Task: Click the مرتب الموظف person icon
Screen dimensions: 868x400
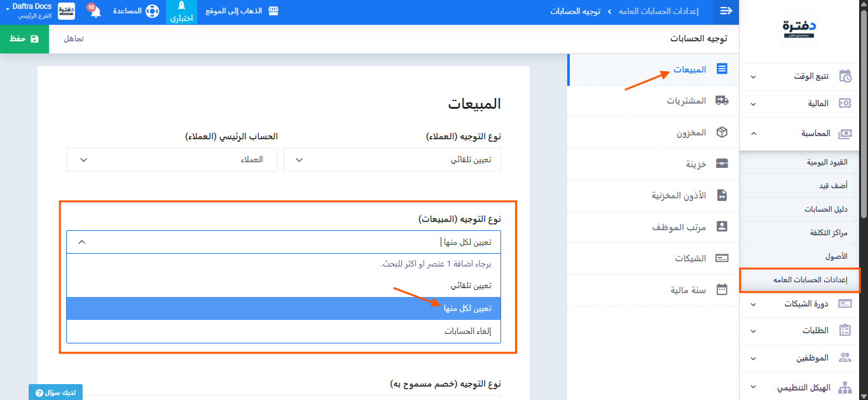Action: click(x=722, y=226)
